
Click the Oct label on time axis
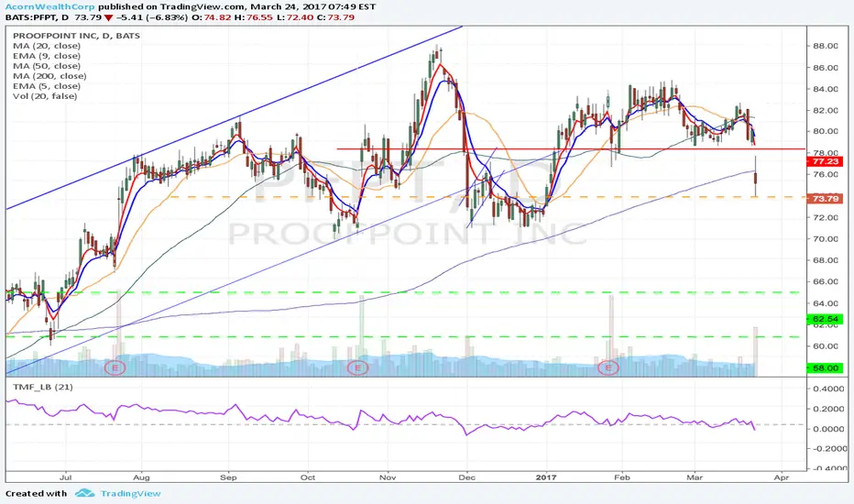308,477
